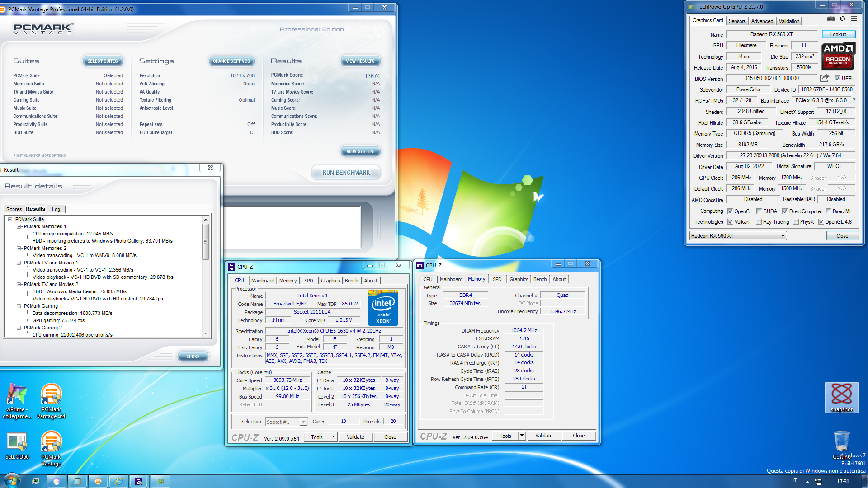This screenshot has height=488, width=868.
Task: Click the results tree vertical scrollbar thumb
Action: (x=205, y=242)
